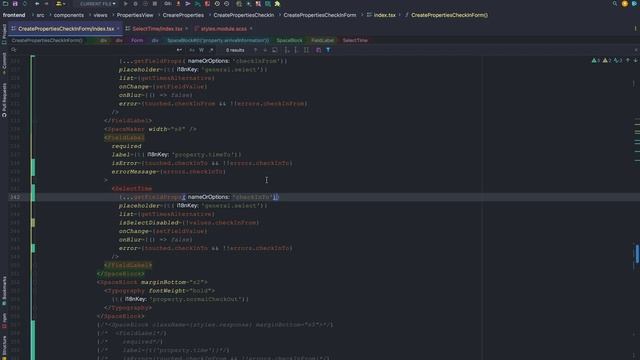Screen dimensions: 640x360
Task: Click the Git show history clock icon
Action: 217,4
